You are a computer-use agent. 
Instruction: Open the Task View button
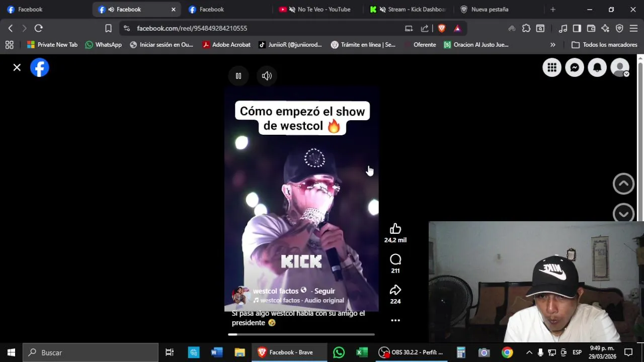pos(170,352)
